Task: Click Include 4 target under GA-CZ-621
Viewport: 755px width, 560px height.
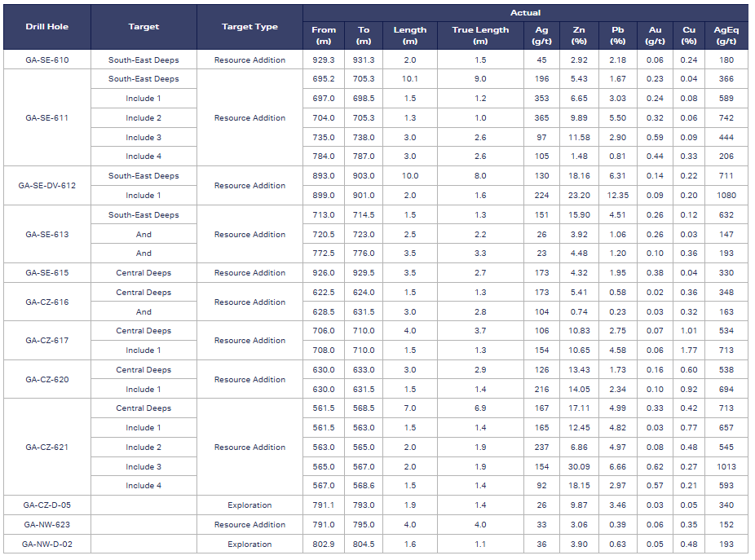Action: pos(143,486)
